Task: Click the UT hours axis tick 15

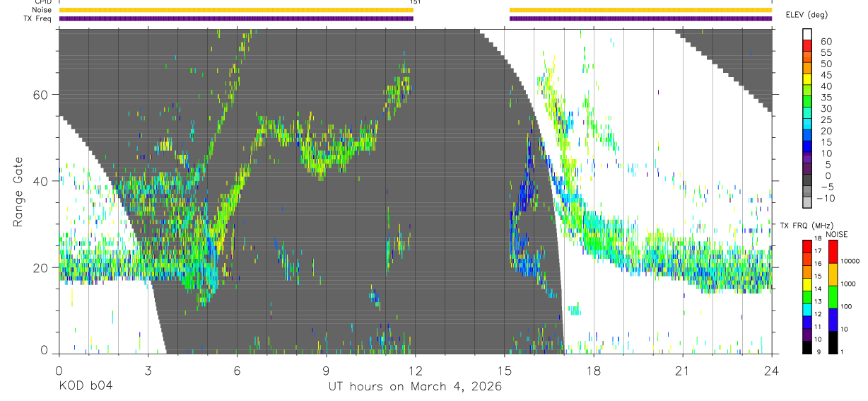Action: 505,370
